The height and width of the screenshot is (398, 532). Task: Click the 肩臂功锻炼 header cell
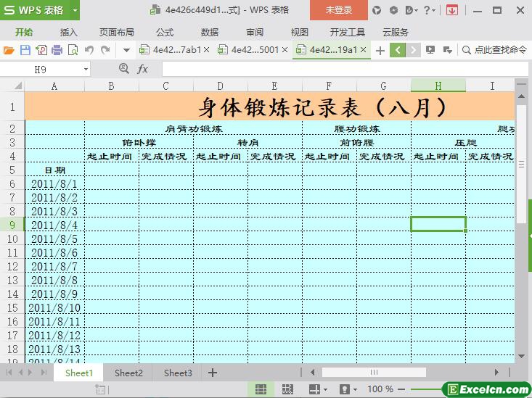[193, 128]
